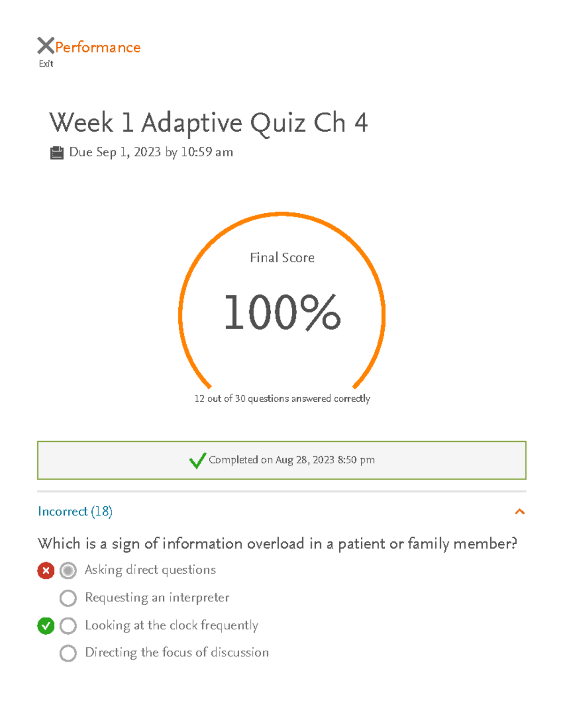
Task: Click the calendar icon beside due date
Action: tap(57, 153)
